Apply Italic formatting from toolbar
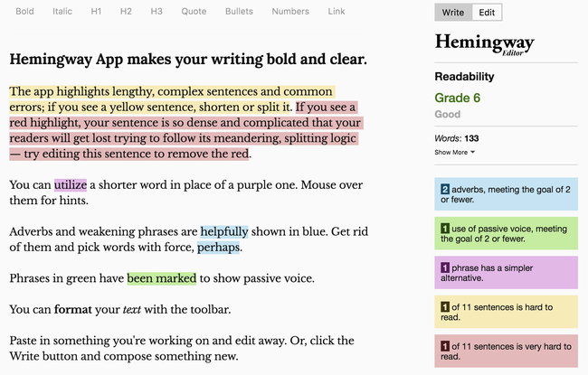 tap(62, 12)
